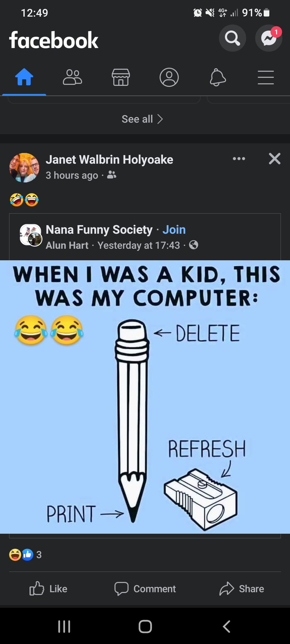Open the hamburger menu

coord(266,77)
